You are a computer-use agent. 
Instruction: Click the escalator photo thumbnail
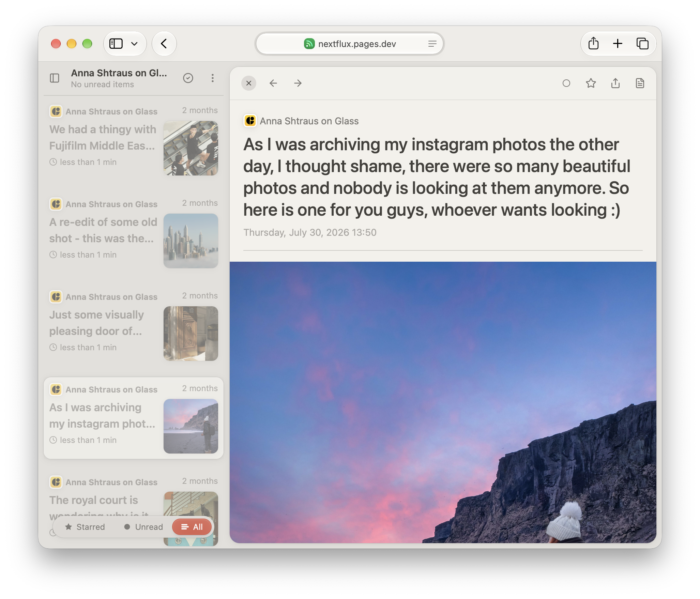coord(191,148)
